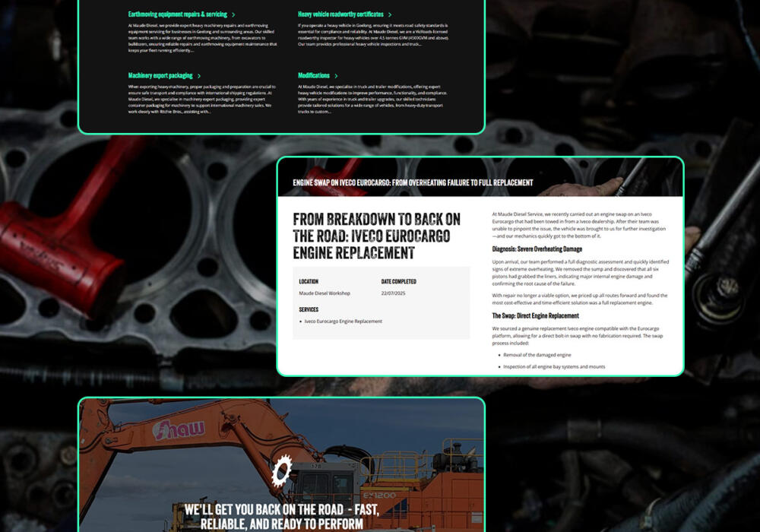The width and height of the screenshot is (760, 532).
Task: Follow the Machinery export packaging link
Action: (160, 76)
